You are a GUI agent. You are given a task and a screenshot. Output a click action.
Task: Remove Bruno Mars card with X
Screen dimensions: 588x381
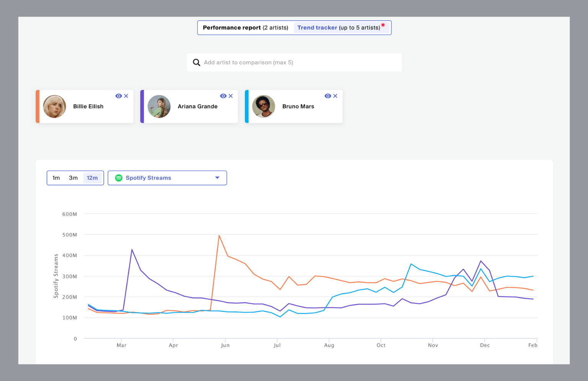tap(335, 96)
